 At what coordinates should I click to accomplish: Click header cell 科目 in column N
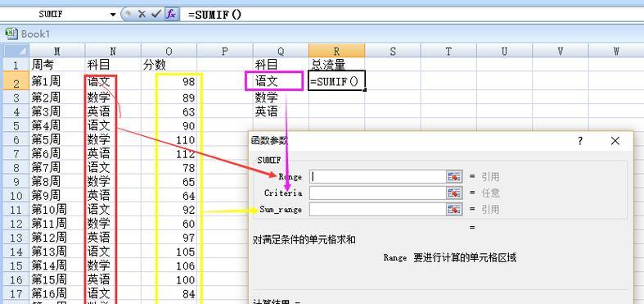click(x=113, y=65)
